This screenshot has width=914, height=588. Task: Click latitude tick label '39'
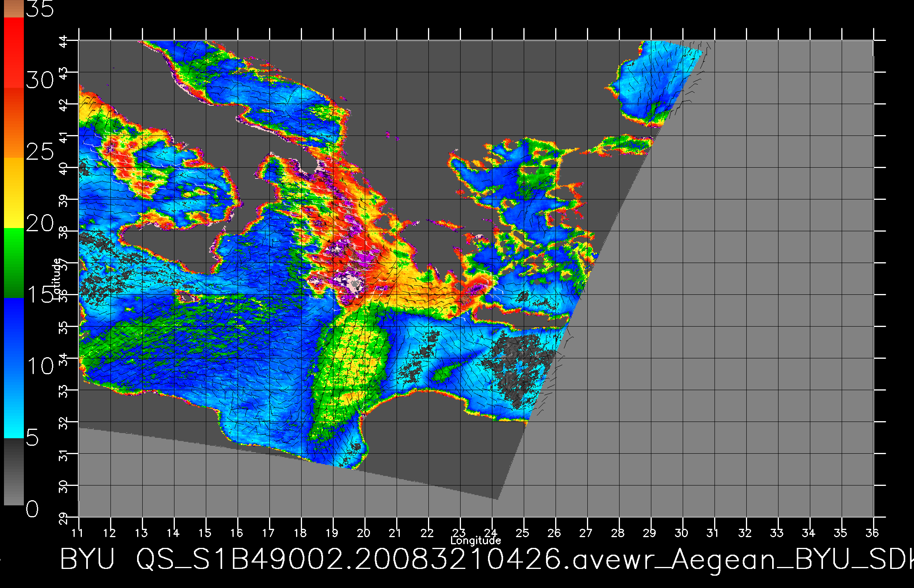click(x=64, y=200)
